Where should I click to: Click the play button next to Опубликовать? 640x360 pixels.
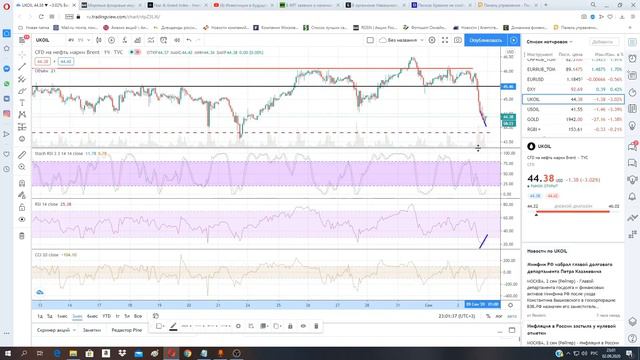(513, 40)
